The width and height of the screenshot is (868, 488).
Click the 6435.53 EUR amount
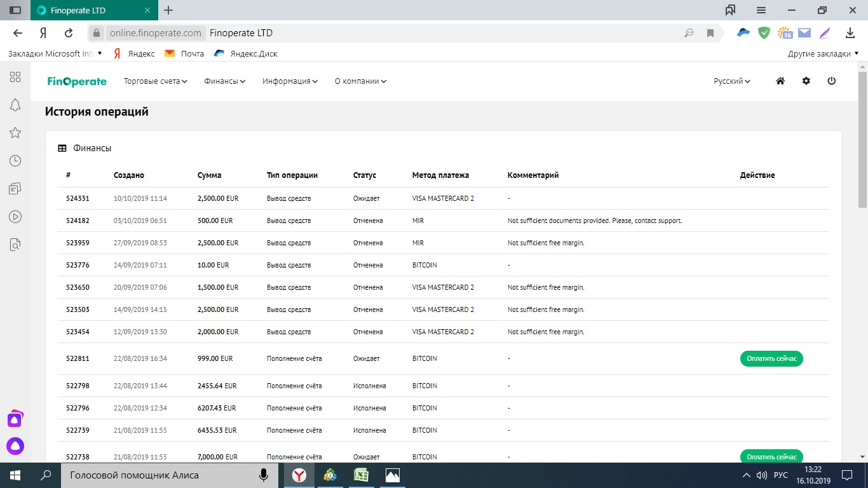(217, 430)
